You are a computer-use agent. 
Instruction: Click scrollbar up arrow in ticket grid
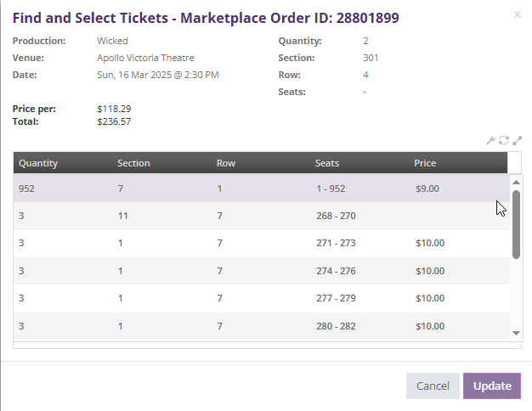[x=516, y=183]
